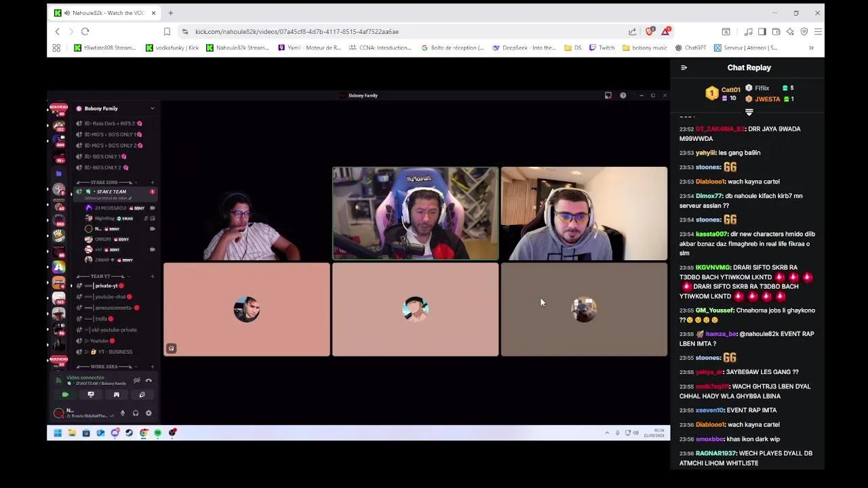Add a channel to TEAM YT via plus

click(152, 277)
